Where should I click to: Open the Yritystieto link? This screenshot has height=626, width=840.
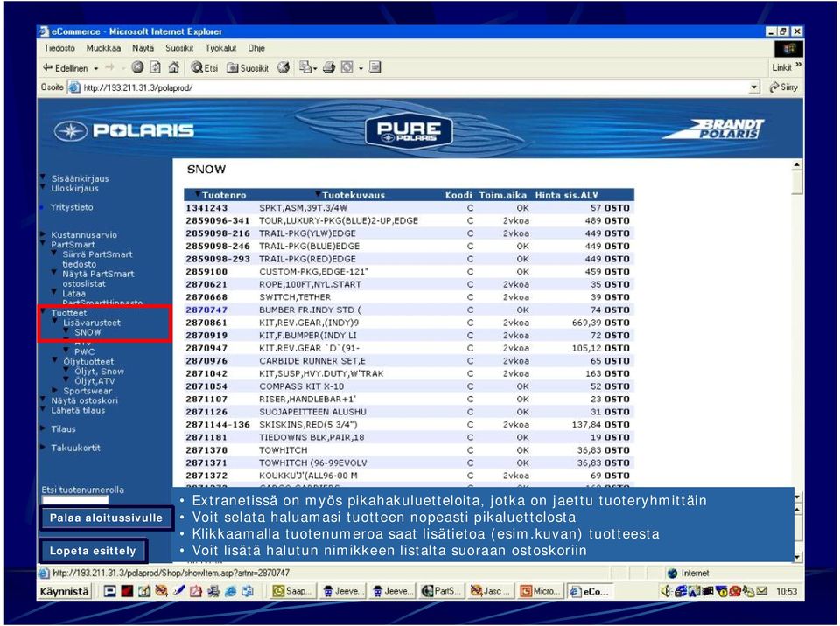tap(71, 207)
